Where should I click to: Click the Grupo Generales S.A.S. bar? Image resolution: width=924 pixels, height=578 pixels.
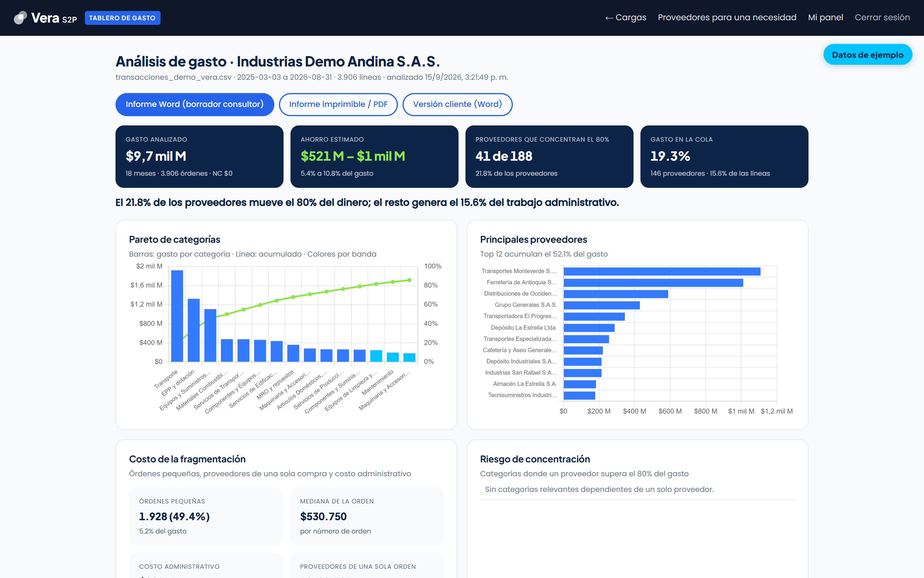(602, 305)
